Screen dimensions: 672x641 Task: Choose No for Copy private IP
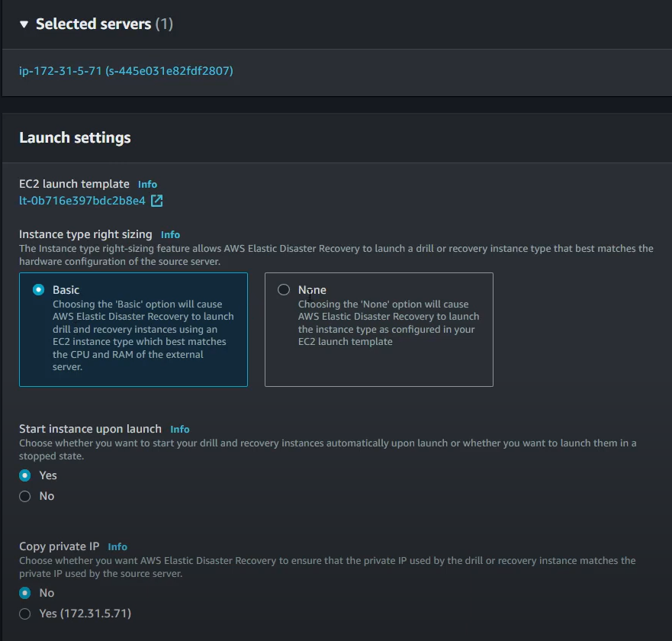(25, 593)
